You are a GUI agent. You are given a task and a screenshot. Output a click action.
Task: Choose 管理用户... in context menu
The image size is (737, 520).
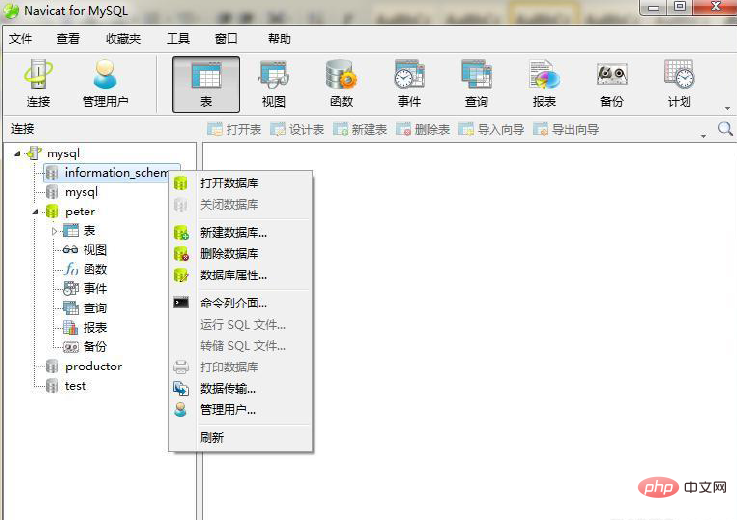[241, 410]
